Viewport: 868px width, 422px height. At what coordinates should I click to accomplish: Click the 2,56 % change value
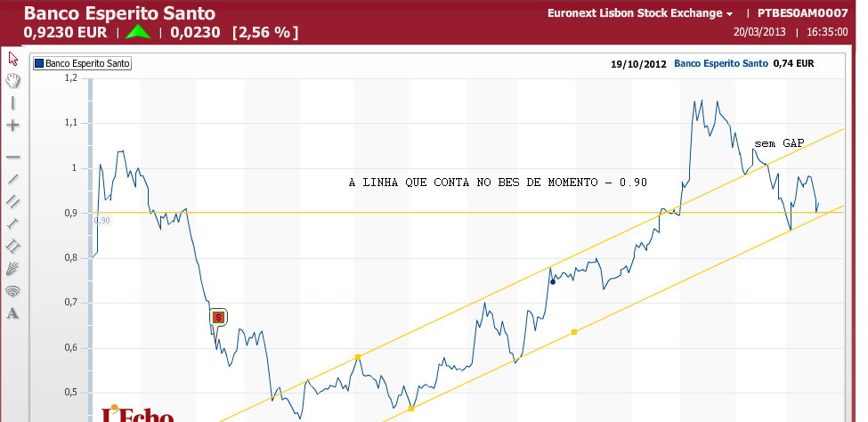pyautogui.click(x=265, y=33)
